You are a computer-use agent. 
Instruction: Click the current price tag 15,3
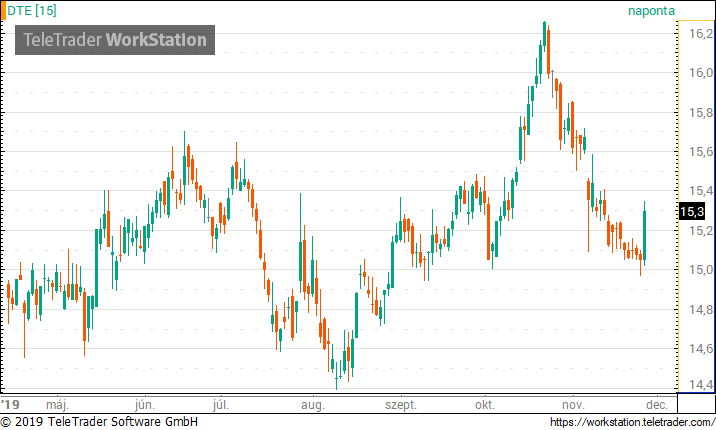click(692, 211)
